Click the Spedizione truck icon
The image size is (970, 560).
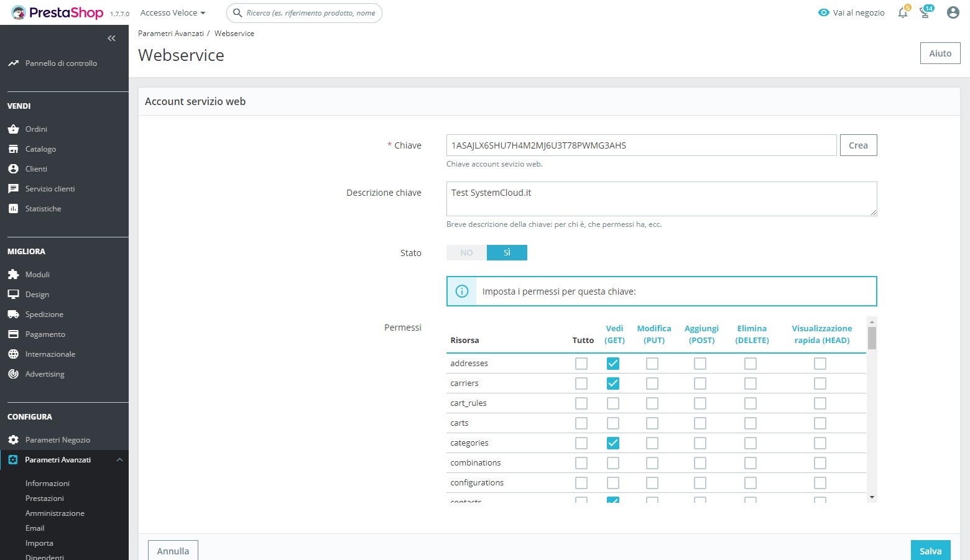(x=13, y=314)
